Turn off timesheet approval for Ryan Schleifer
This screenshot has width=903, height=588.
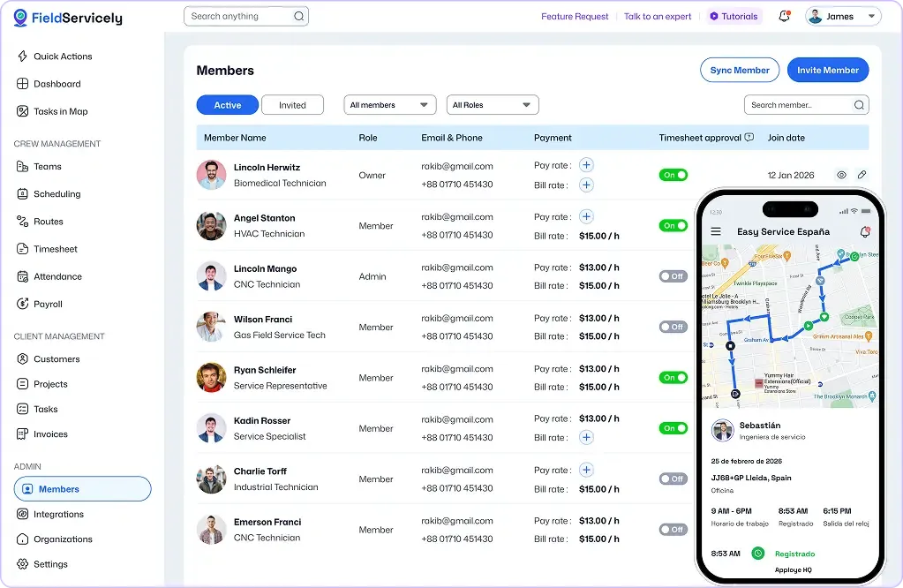(673, 377)
